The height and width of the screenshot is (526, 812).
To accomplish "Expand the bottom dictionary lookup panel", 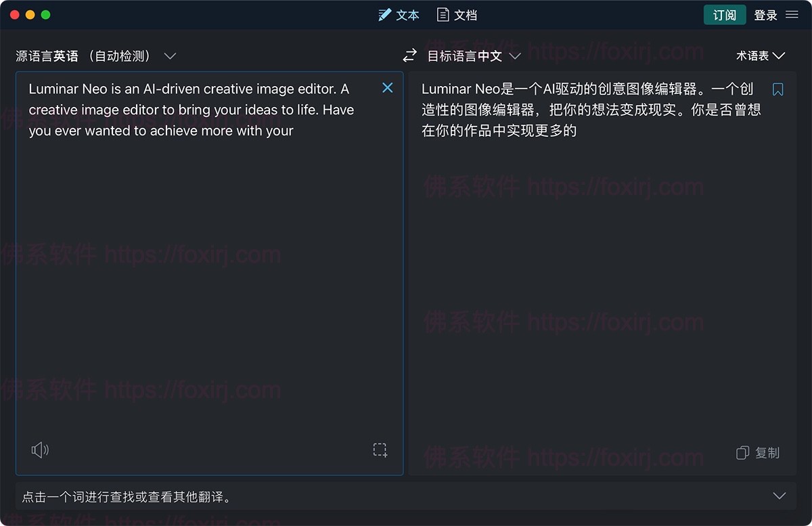I will [x=779, y=496].
